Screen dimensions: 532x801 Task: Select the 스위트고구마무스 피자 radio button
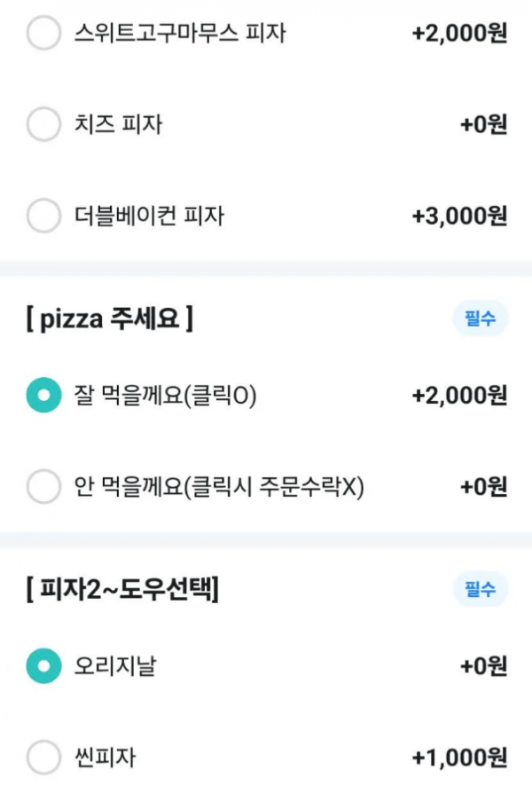click(x=43, y=34)
